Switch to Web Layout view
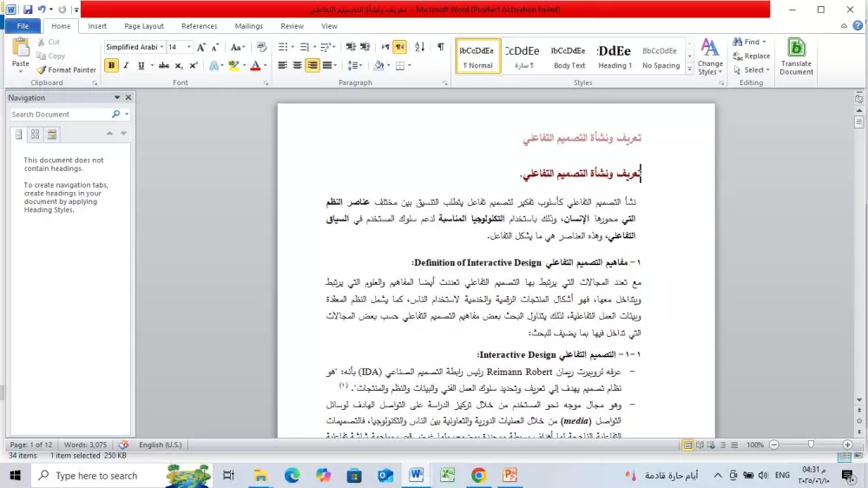 pyautogui.click(x=711, y=445)
